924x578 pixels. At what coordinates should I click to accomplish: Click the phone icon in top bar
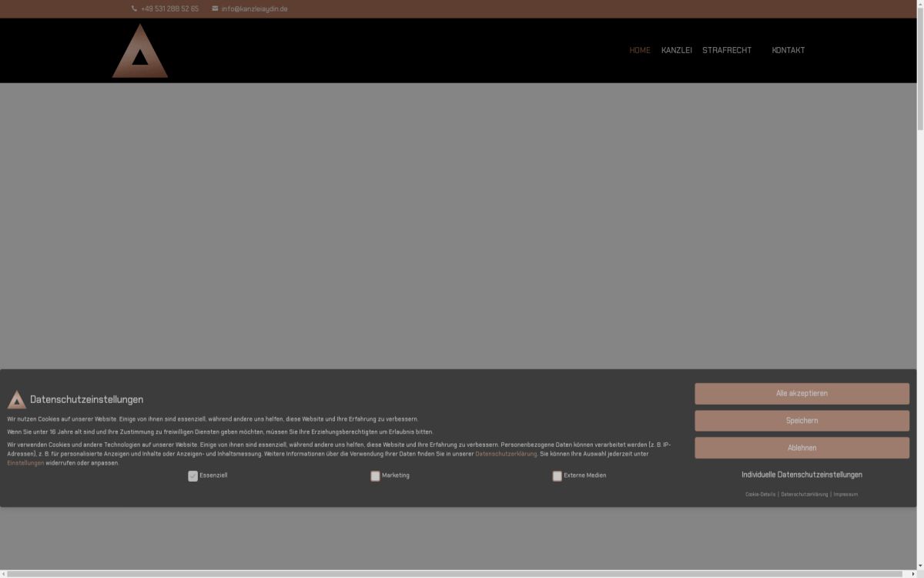[x=134, y=9]
